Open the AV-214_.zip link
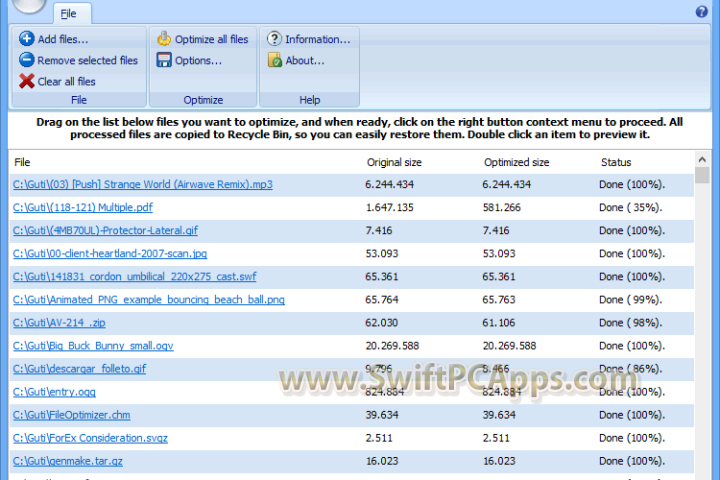The height and width of the screenshot is (480, 720). [59, 322]
